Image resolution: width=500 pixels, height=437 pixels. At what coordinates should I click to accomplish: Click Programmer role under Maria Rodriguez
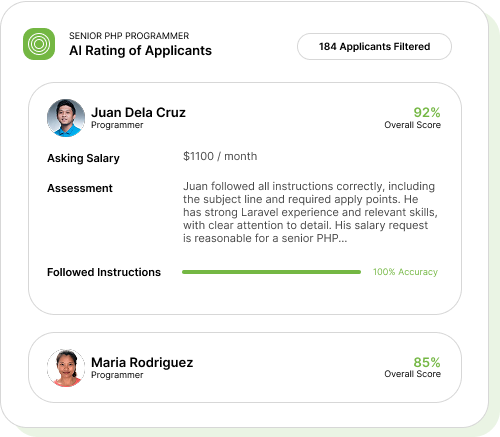pos(117,375)
